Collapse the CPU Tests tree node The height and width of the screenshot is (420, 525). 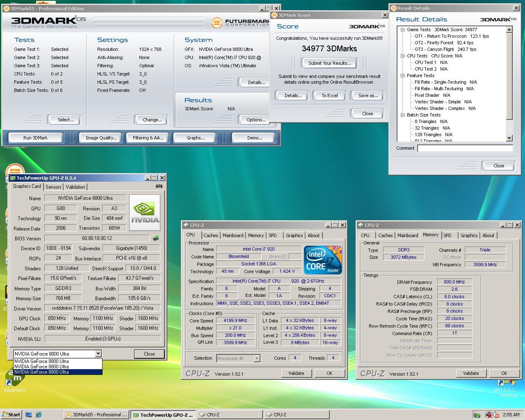[x=403, y=56]
